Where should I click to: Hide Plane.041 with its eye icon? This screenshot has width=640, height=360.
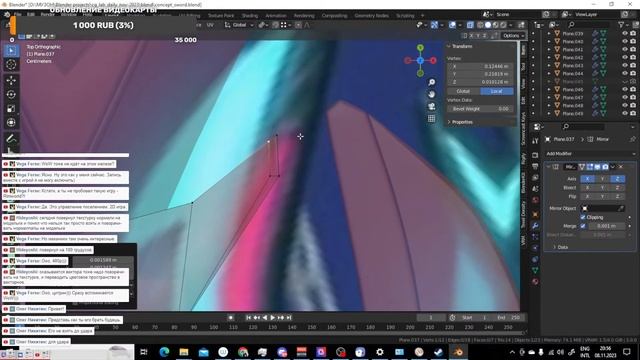[625, 49]
